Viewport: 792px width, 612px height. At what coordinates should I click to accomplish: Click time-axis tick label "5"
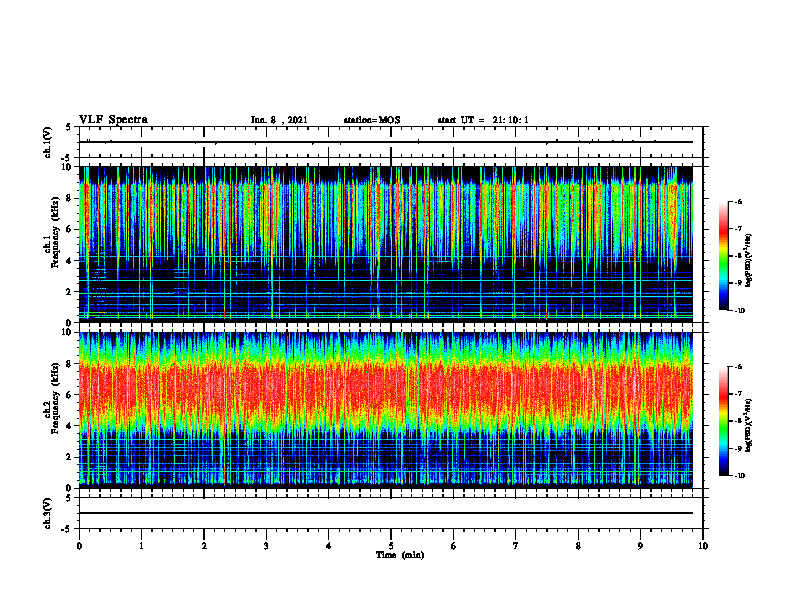391,546
